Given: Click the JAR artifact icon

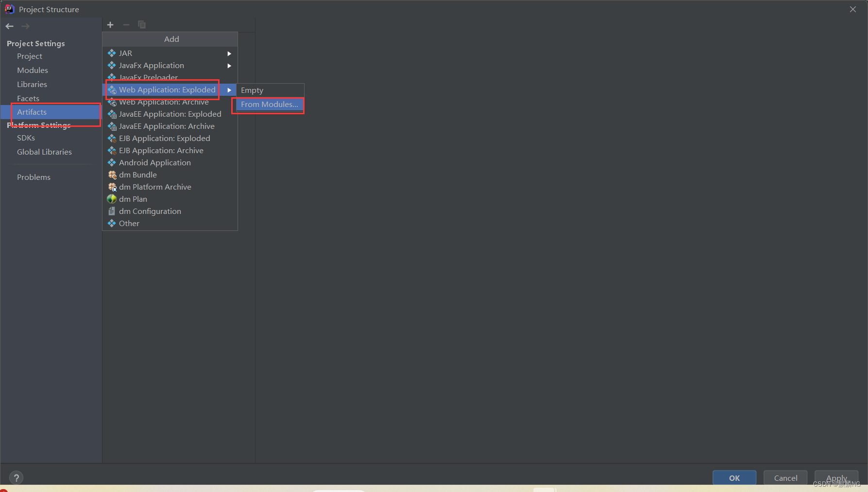Looking at the screenshot, I should click(x=112, y=53).
